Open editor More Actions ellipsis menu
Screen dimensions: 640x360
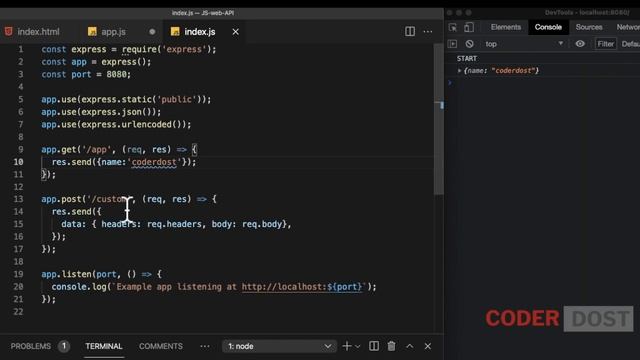(428, 31)
